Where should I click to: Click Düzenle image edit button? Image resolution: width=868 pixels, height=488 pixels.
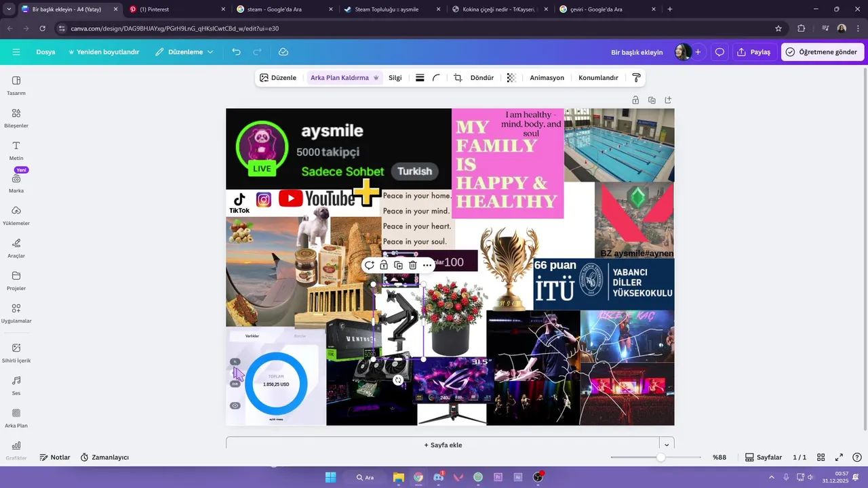pos(278,78)
